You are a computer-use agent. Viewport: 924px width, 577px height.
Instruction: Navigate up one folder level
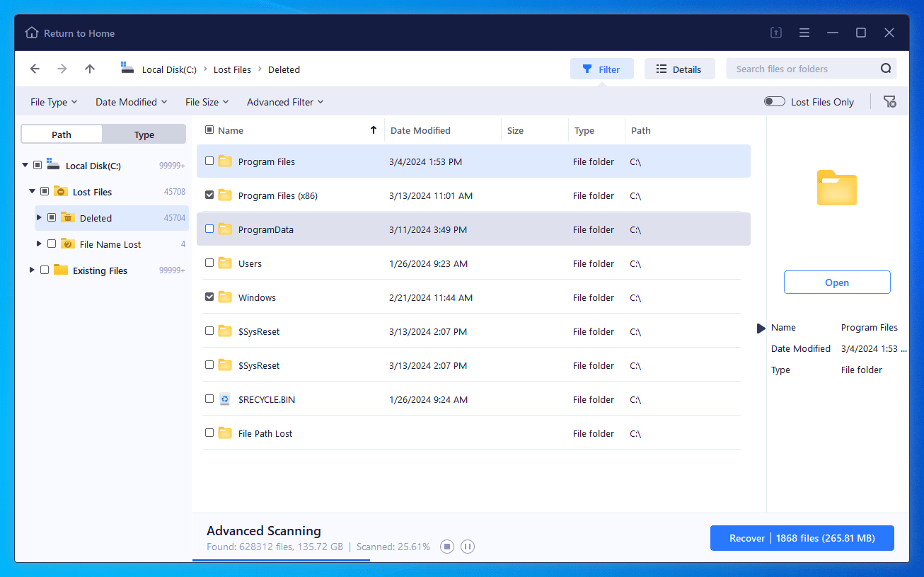(x=89, y=69)
